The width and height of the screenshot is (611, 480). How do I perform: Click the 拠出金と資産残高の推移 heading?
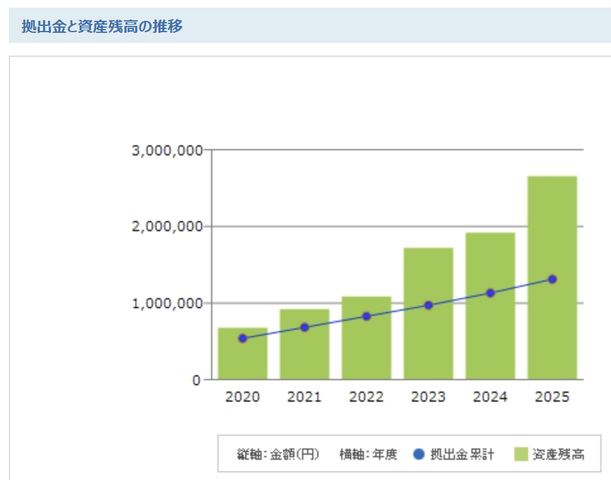coord(102,26)
